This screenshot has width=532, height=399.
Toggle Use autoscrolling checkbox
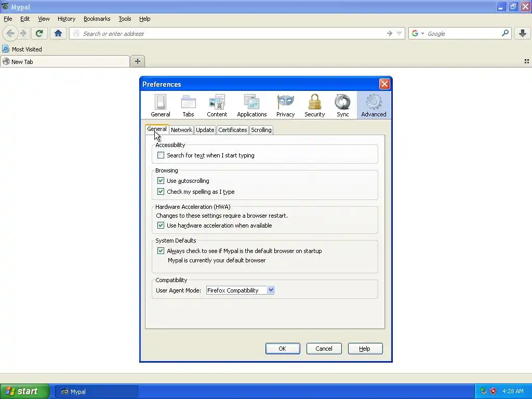coord(161,180)
